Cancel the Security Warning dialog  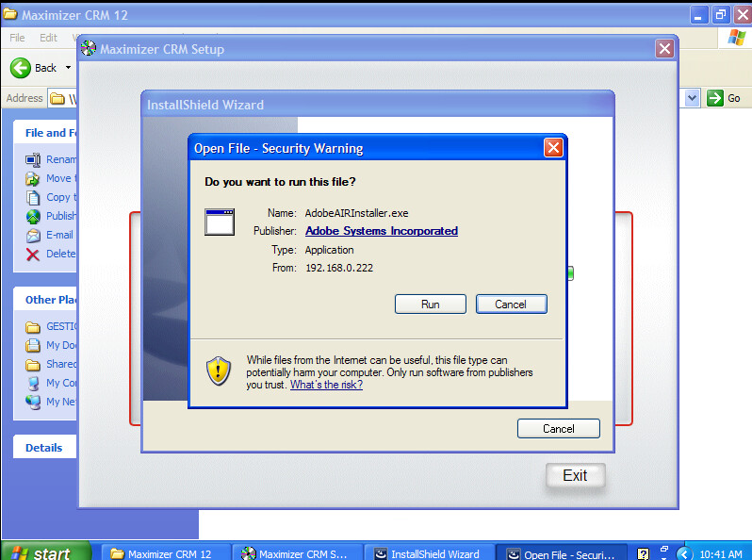click(x=512, y=305)
